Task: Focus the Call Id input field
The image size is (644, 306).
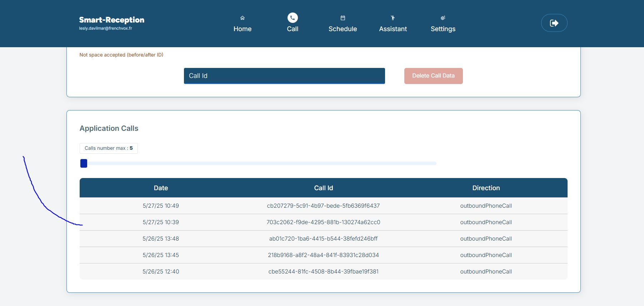Action: click(284, 76)
